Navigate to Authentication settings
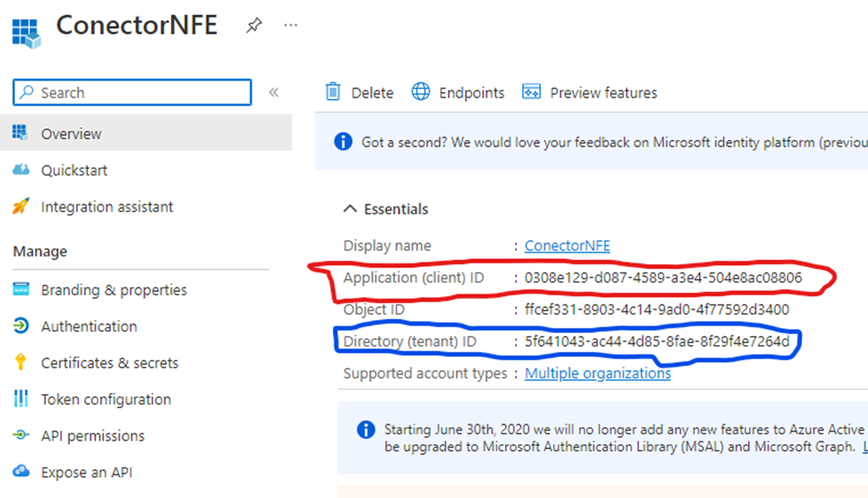This screenshot has width=868, height=498. (x=89, y=326)
